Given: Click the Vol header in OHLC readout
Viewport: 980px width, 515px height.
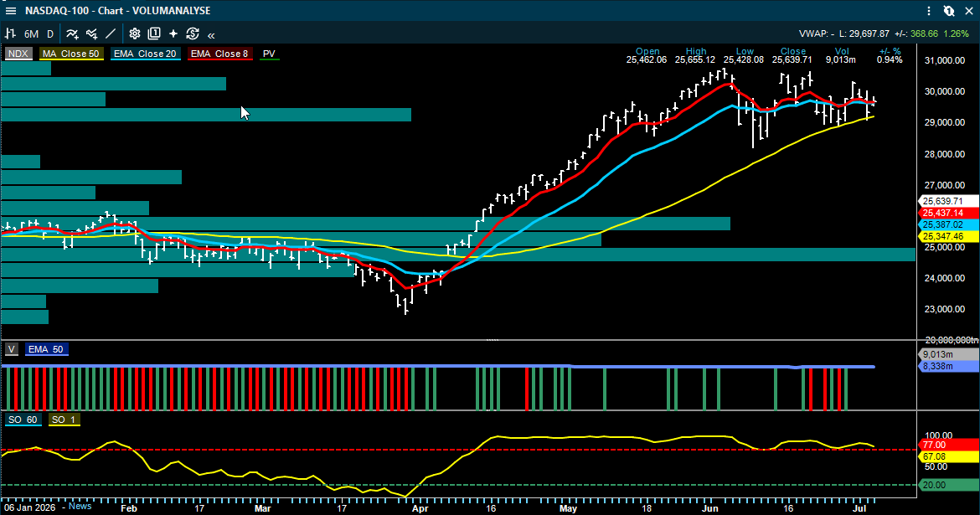Looking at the screenshot, I should click(842, 51).
